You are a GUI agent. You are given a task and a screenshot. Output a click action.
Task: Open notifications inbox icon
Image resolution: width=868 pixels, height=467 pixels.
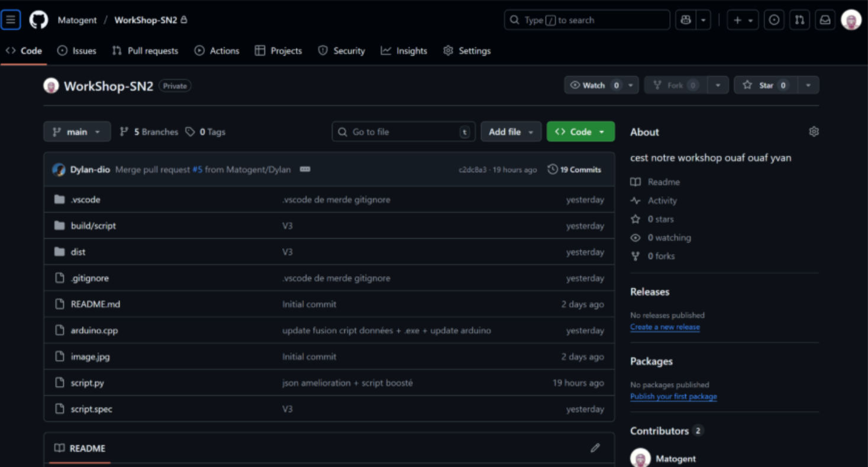tap(825, 20)
